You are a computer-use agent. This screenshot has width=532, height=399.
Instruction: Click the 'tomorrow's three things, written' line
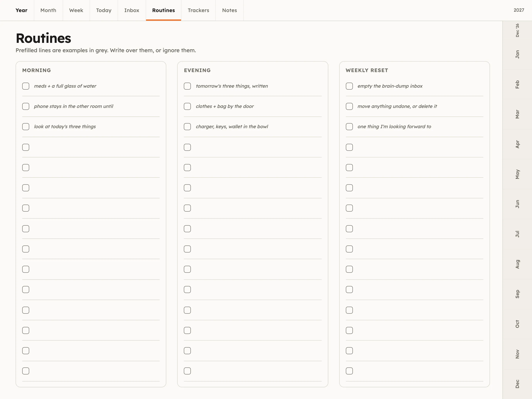[x=232, y=86]
